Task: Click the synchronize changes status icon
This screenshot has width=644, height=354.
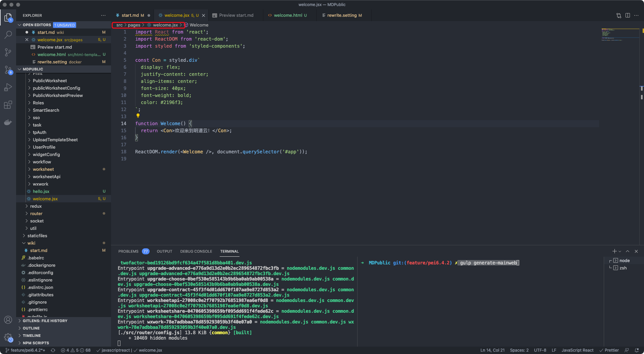Action: [53, 350]
